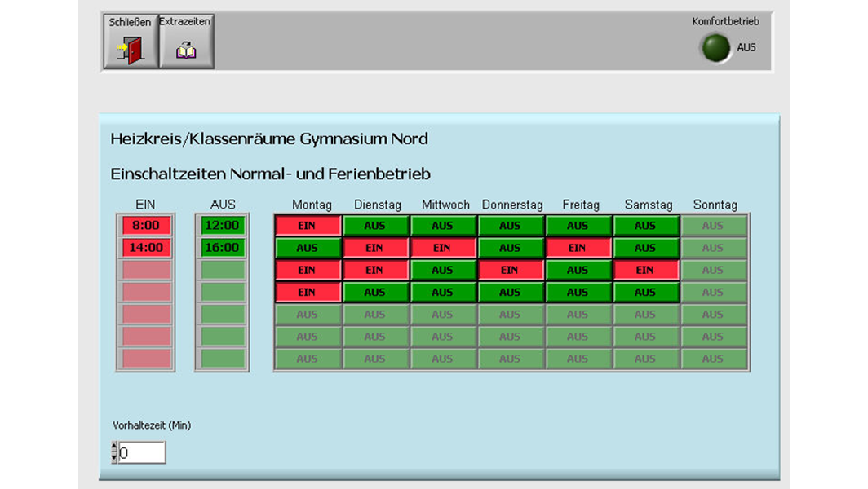
Task: Toggle Freitag second row EIN switch
Action: point(578,248)
